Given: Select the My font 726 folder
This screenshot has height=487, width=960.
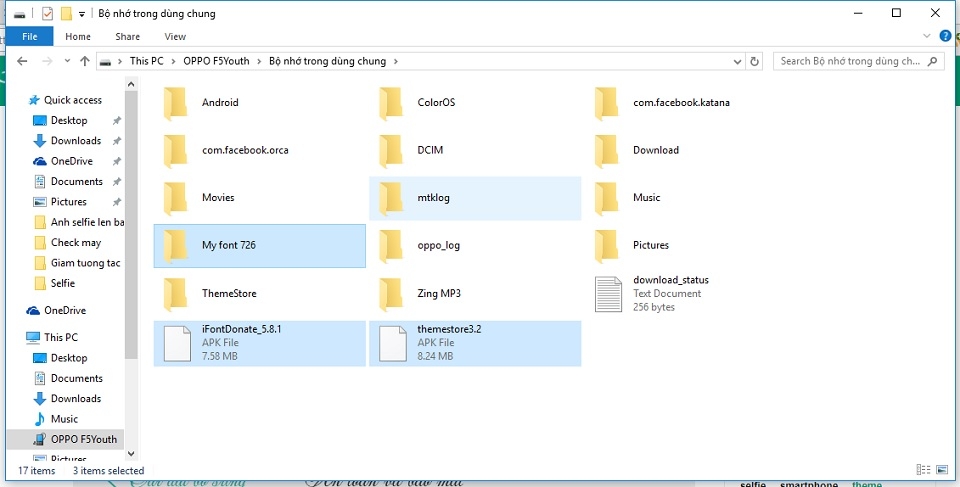Looking at the screenshot, I should click(x=260, y=246).
